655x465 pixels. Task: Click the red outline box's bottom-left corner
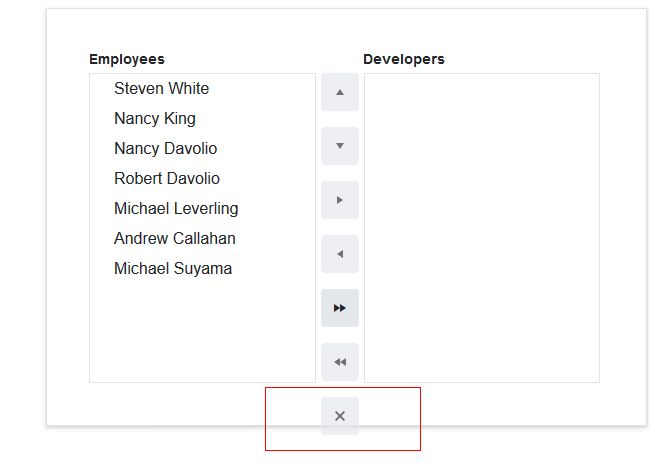(266, 450)
